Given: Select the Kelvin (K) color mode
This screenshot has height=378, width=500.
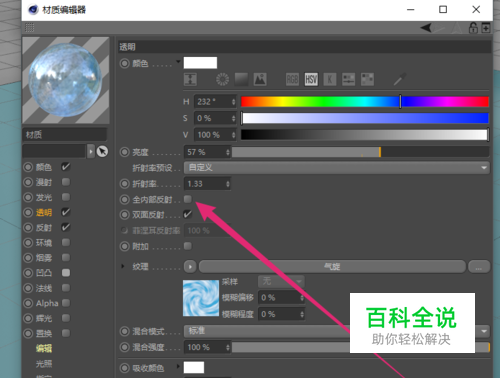Looking at the screenshot, I should pos(330,79).
